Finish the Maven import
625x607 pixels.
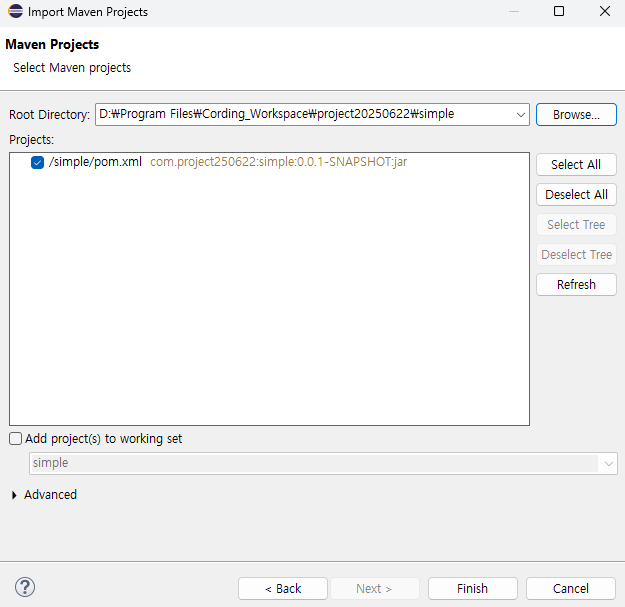[x=472, y=588]
